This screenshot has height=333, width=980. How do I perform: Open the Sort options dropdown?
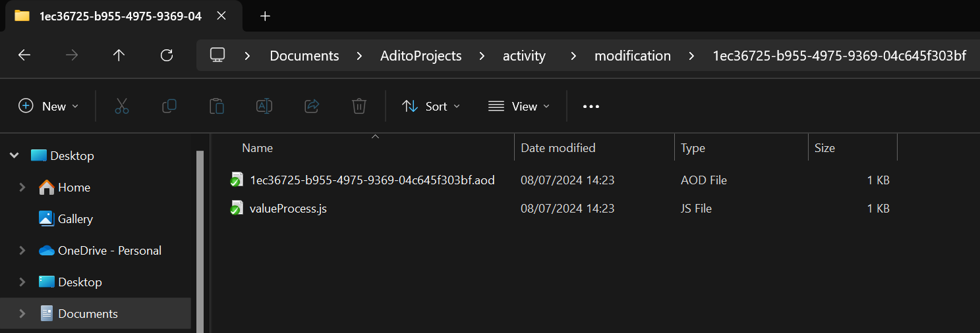pyautogui.click(x=431, y=106)
